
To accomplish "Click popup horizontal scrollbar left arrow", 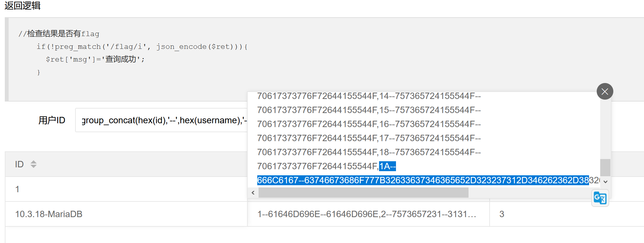I will point(253,193).
